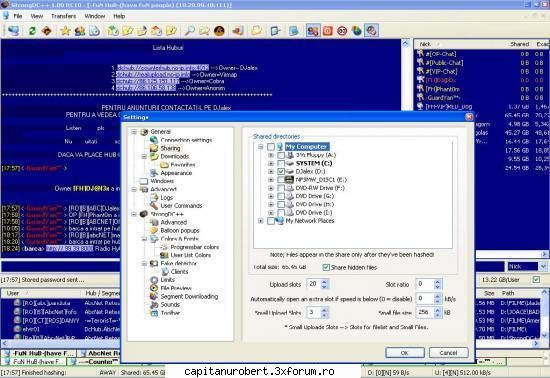The image size is (550, 378).
Task: Expand the SYSTEM (C:) drive node
Action: pyautogui.click(x=271, y=163)
